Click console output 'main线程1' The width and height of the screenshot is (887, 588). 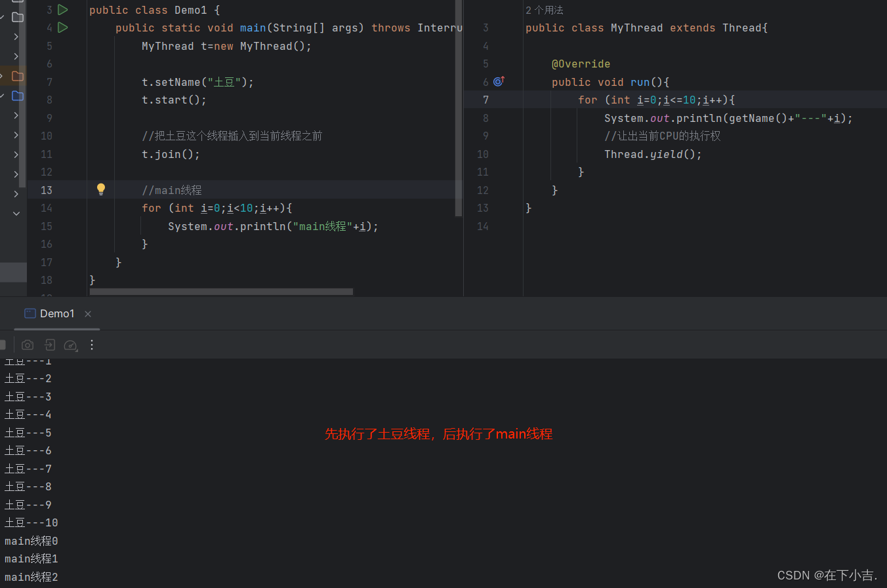click(x=31, y=559)
